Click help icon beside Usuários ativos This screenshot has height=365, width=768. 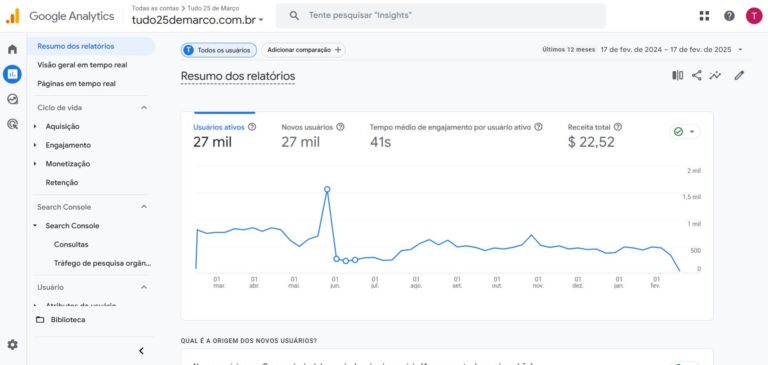[252, 127]
